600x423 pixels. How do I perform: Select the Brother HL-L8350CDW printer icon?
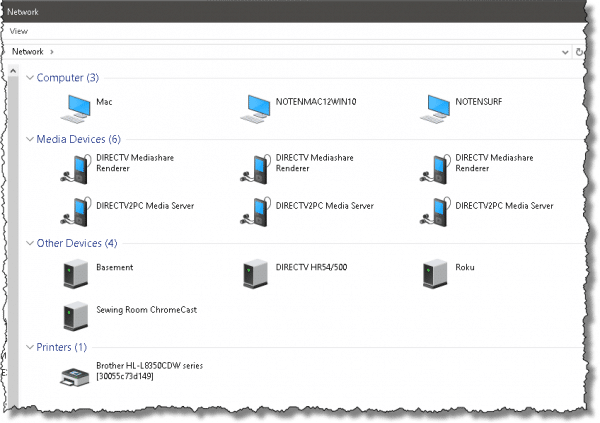coord(75,377)
